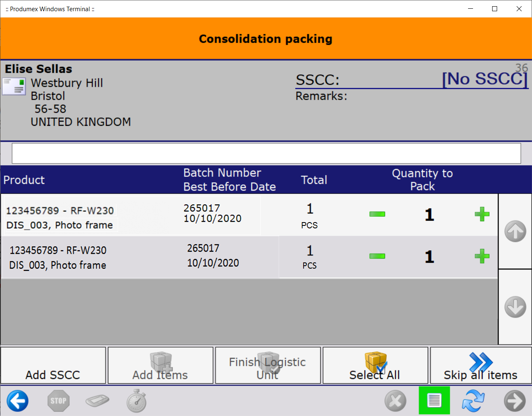Click the grey forward arrow icon

point(515,401)
